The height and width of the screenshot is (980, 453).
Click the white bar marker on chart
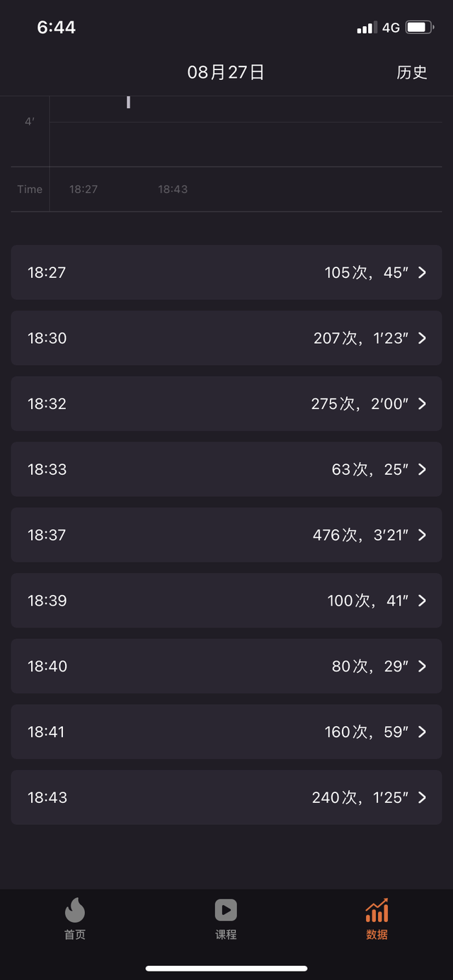[x=128, y=102]
